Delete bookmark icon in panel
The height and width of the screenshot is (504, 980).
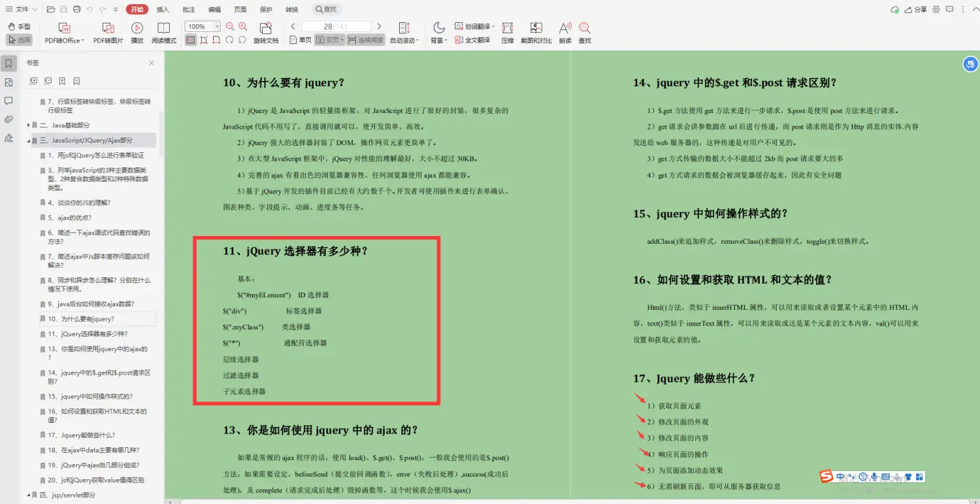coord(77,81)
